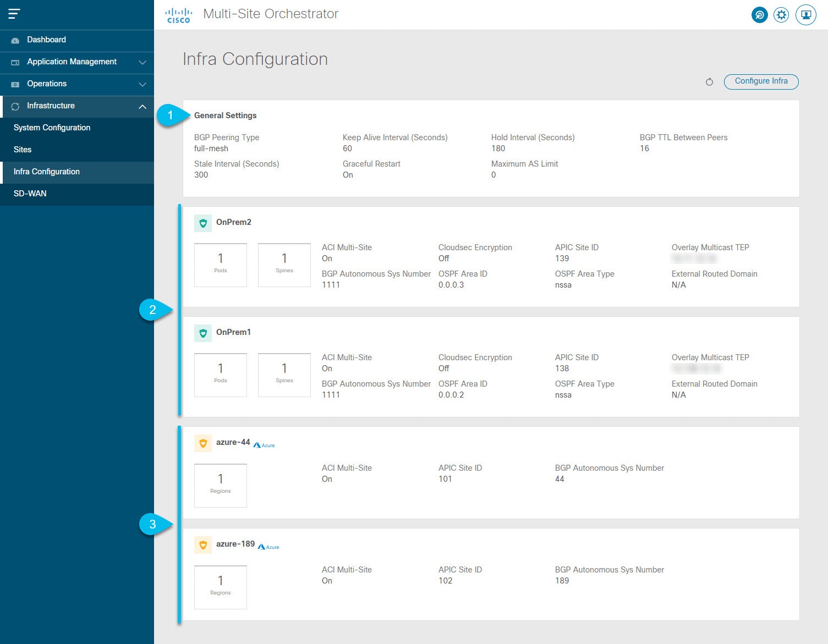This screenshot has height=644, width=828.
Task: Open SD-WAN submenu item
Action: click(77, 194)
